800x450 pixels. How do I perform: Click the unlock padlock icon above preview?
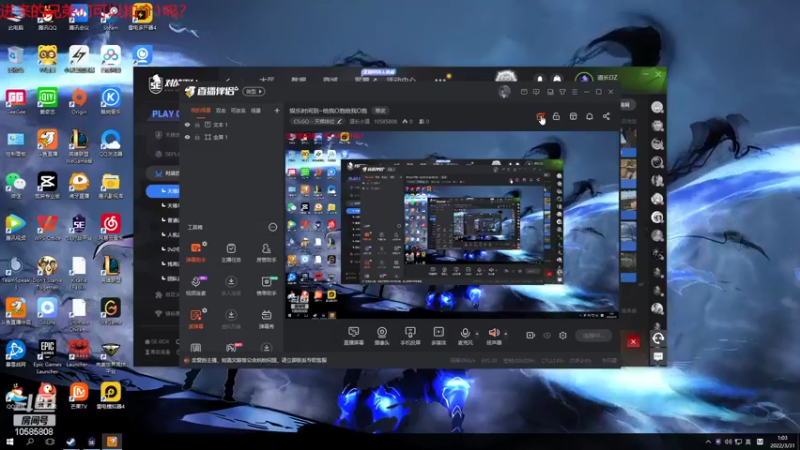(556, 116)
